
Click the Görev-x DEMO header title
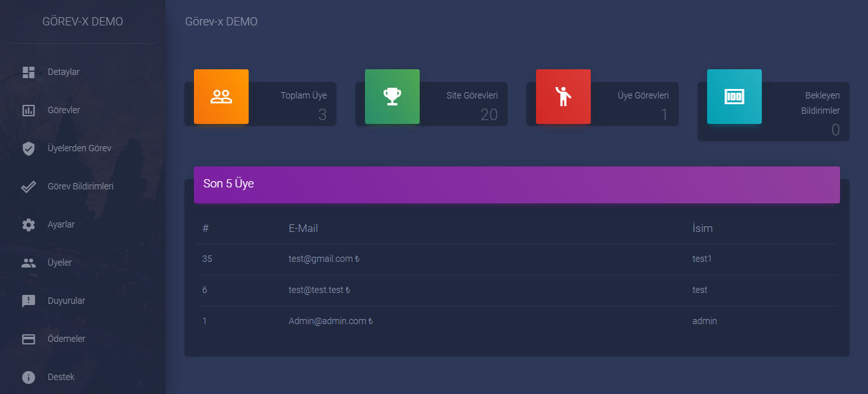click(221, 22)
